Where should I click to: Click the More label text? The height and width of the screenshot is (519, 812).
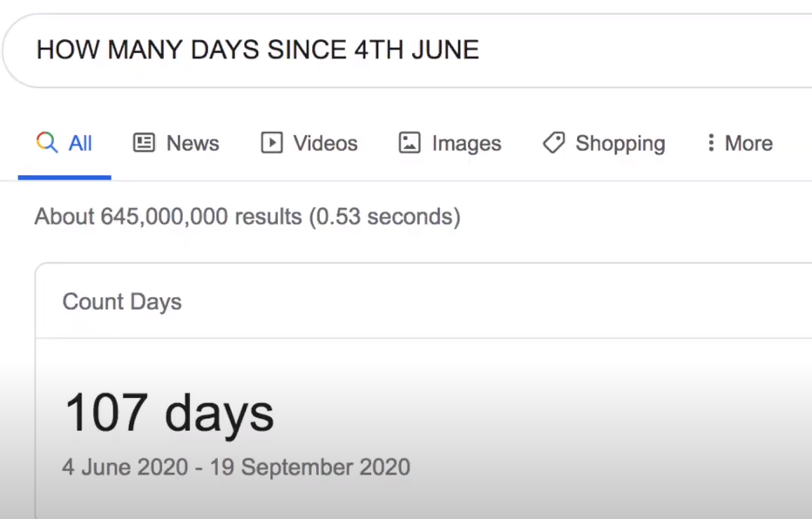[x=748, y=143]
